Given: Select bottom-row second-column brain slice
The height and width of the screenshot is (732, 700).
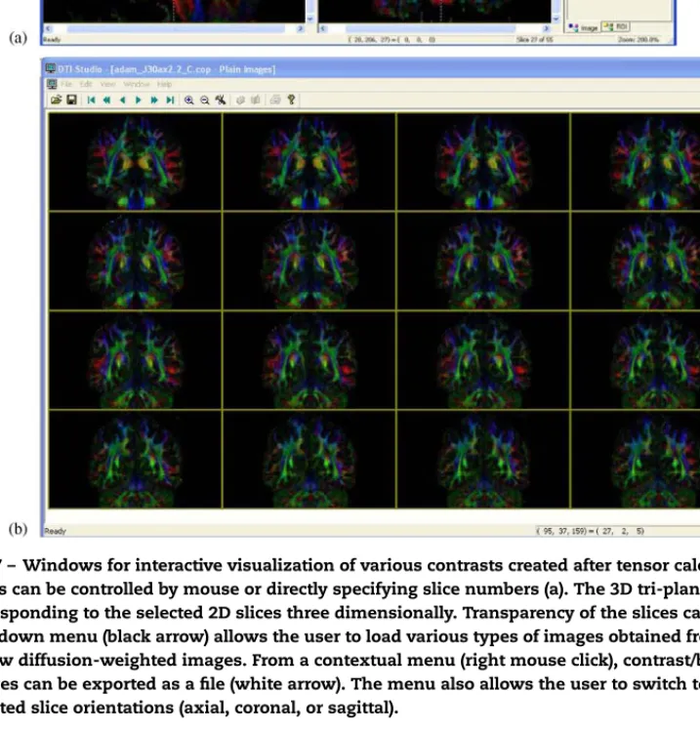Looking at the screenshot, I should point(309,460).
